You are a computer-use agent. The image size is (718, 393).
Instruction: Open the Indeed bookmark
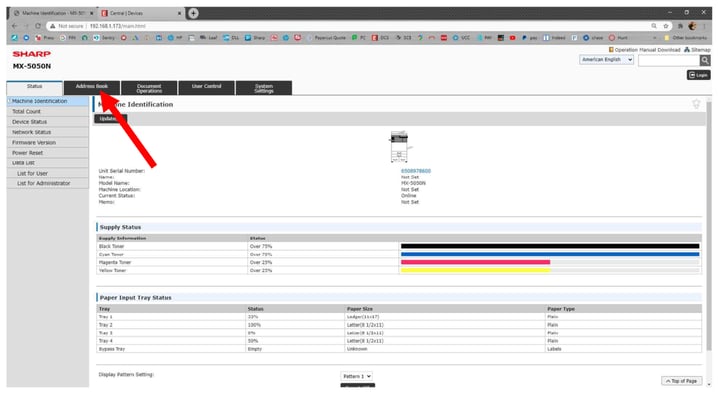(x=554, y=38)
